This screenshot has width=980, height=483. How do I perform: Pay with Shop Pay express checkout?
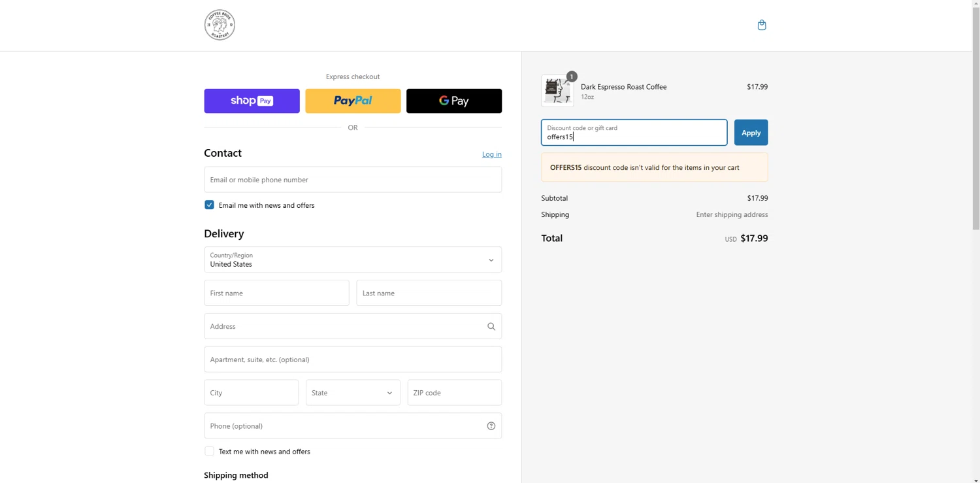pyautogui.click(x=252, y=101)
